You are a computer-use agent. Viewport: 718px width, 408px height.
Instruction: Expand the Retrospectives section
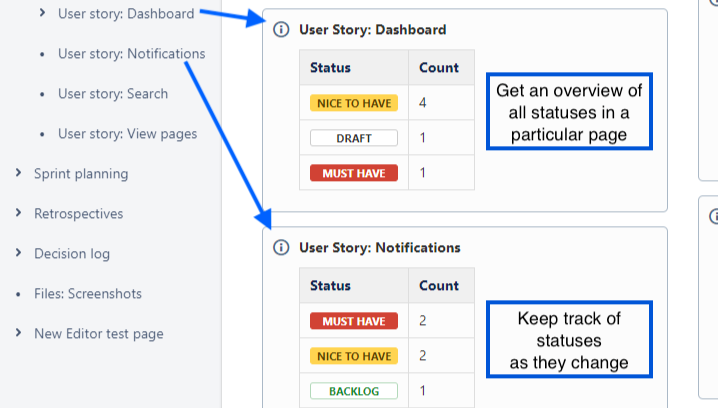tap(19, 213)
